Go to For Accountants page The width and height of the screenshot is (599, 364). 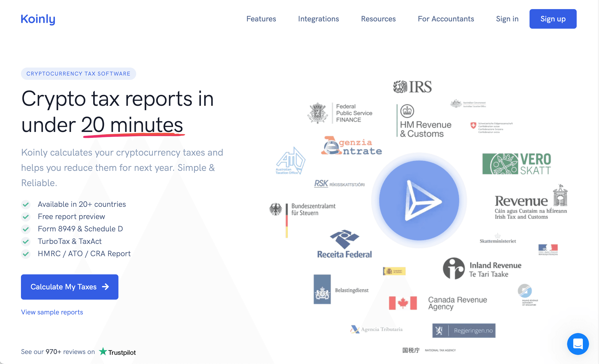click(x=445, y=19)
